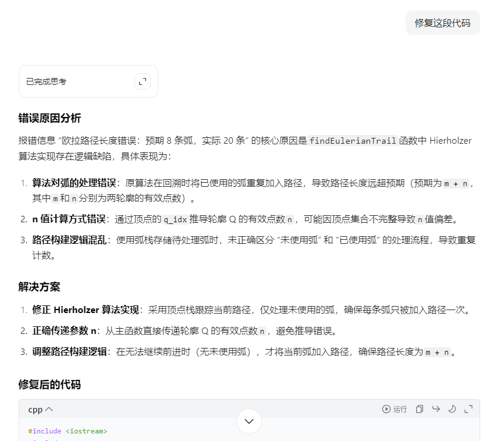
Task: Click the duplicate pages icon on code block
Action: 419,409
